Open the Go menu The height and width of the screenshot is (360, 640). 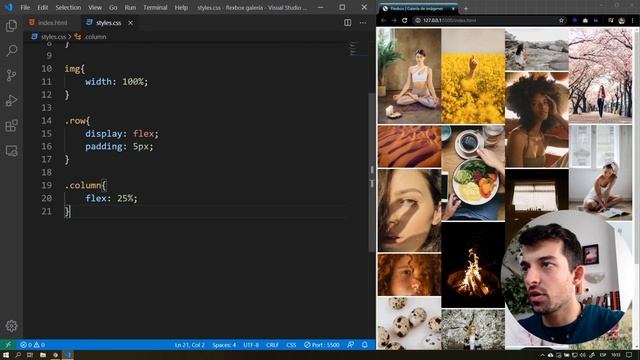[113, 7]
